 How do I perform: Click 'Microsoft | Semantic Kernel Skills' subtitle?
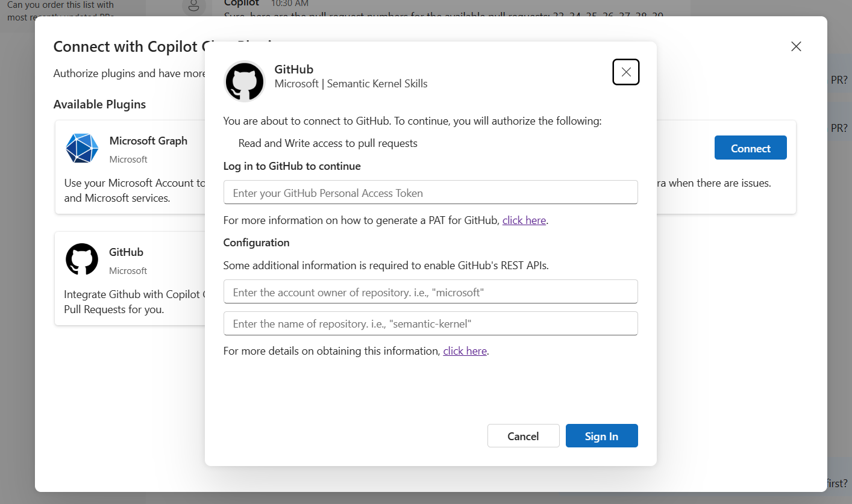pyautogui.click(x=351, y=84)
